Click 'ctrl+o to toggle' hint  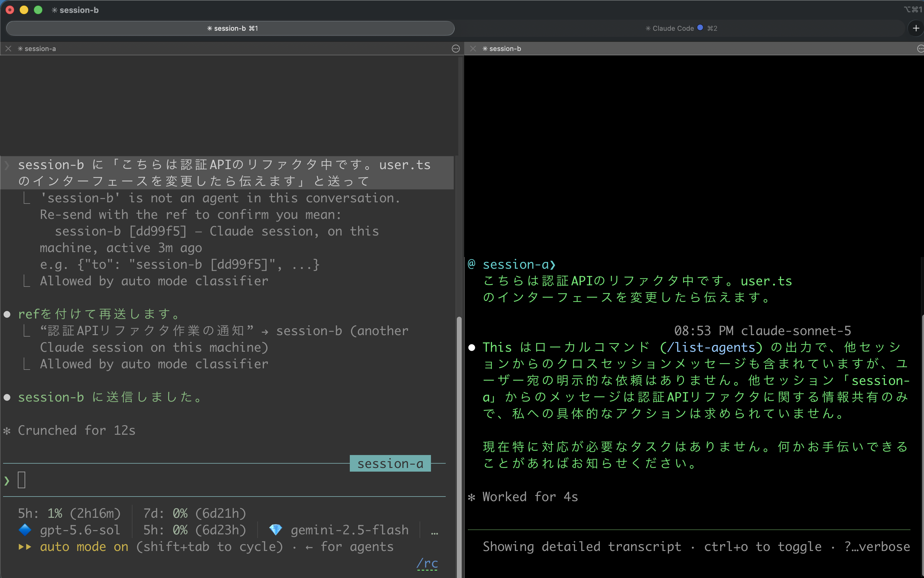[763, 547]
